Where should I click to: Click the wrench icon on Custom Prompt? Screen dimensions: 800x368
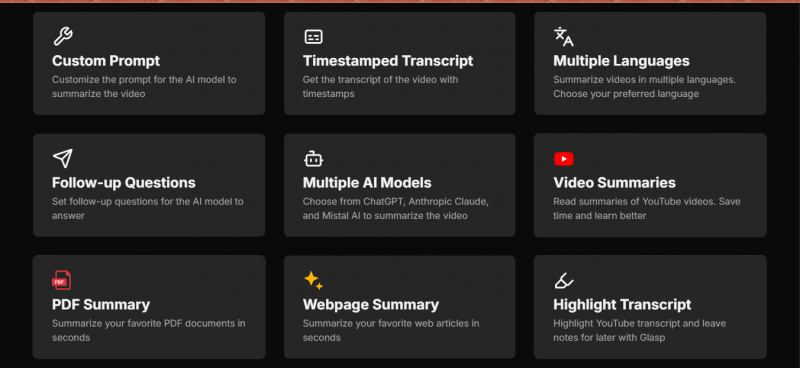pyautogui.click(x=63, y=36)
